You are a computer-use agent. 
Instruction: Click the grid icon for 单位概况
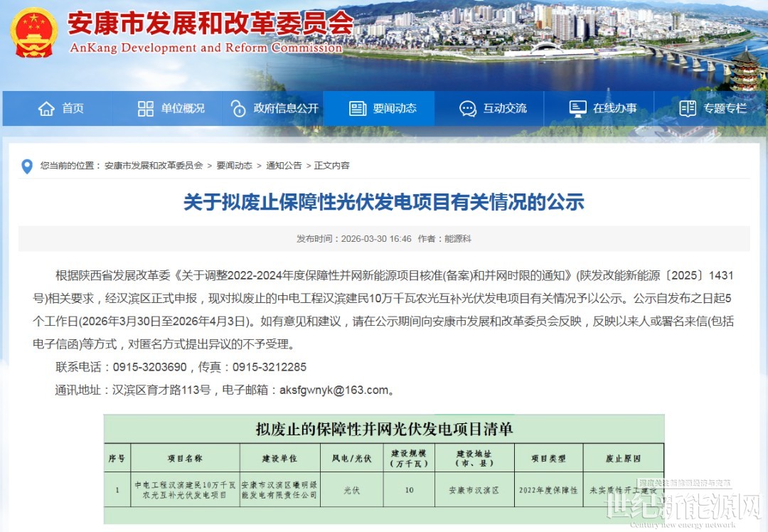click(146, 109)
